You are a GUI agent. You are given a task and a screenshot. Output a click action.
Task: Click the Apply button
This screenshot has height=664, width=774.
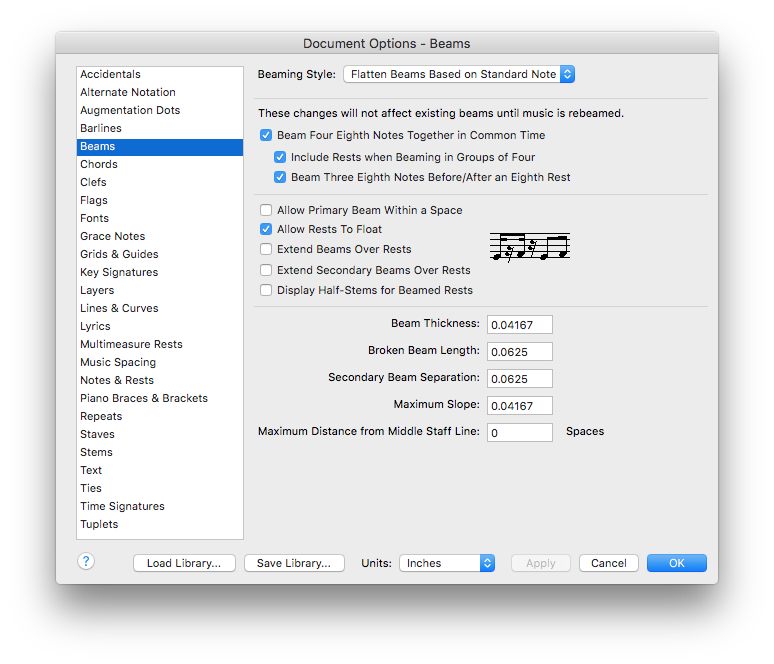click(x=541, y=563)
